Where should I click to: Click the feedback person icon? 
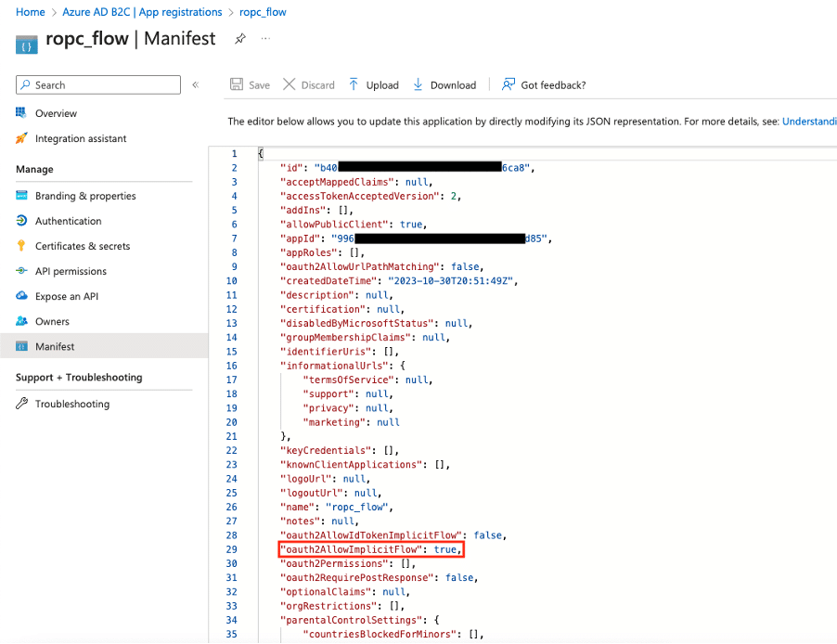click(x=509, y=84)
